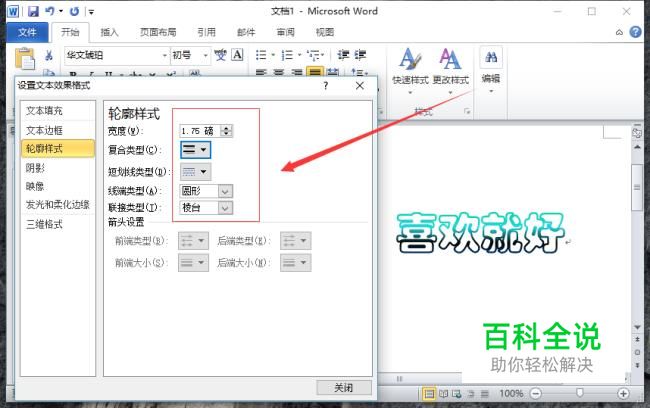The height and width of the screenshot is (408, 650).
Task: Switch to Print Layout view in status bar
Action: tap(429, 393)
